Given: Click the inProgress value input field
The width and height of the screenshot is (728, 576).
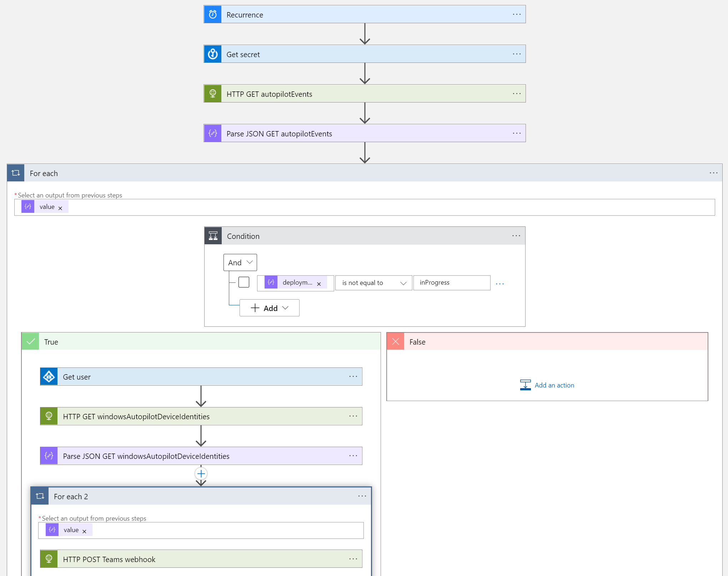Looking at the screenshot, I should click(451, 282).
